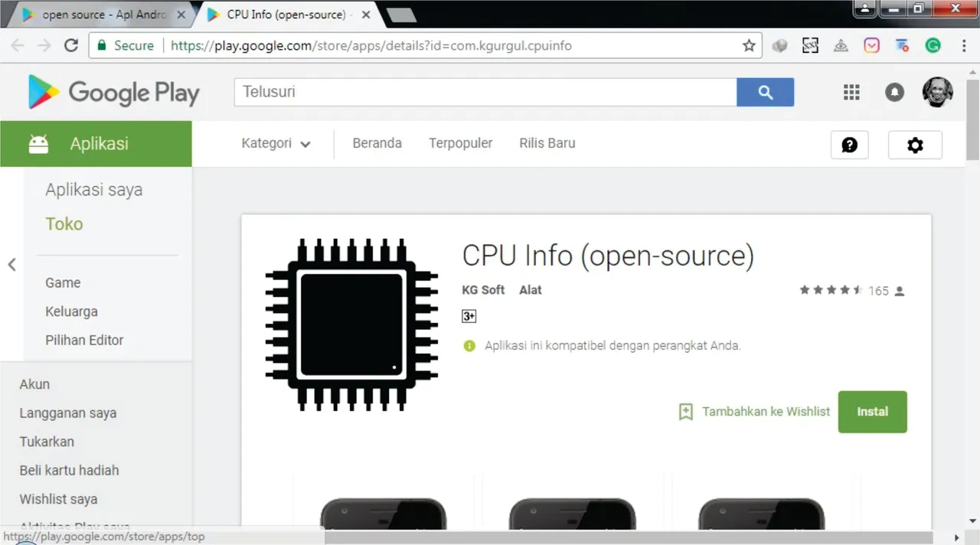Click the first phone screenshot thumbnail
This screenshot has width=980, height=545.
[x=384, y=513]
